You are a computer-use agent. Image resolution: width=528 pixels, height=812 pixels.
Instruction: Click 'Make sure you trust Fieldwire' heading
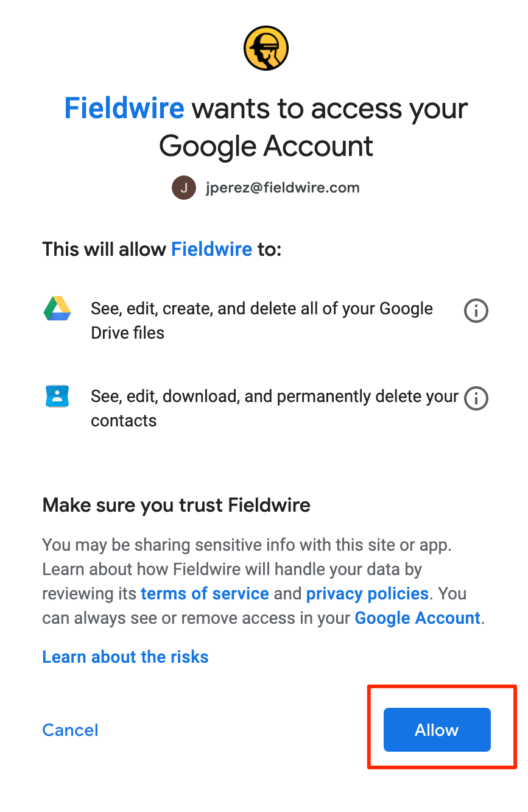click(x=176, y=505)
